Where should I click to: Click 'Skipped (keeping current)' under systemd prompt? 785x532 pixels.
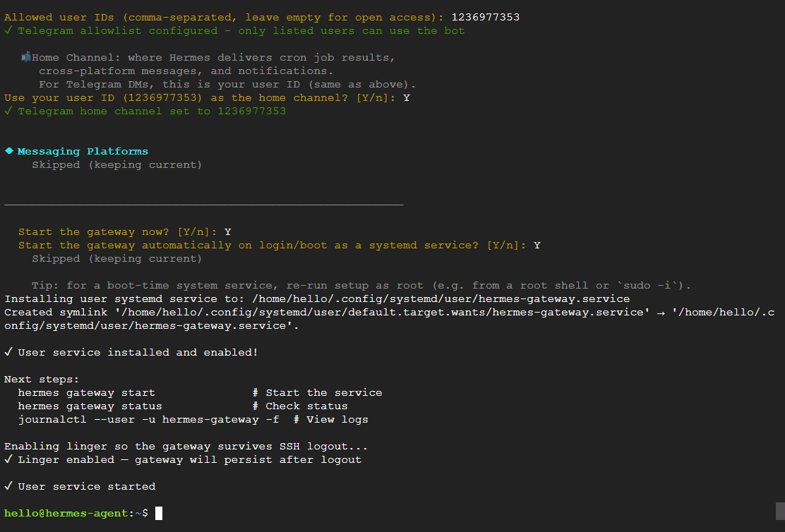[116, 259]
